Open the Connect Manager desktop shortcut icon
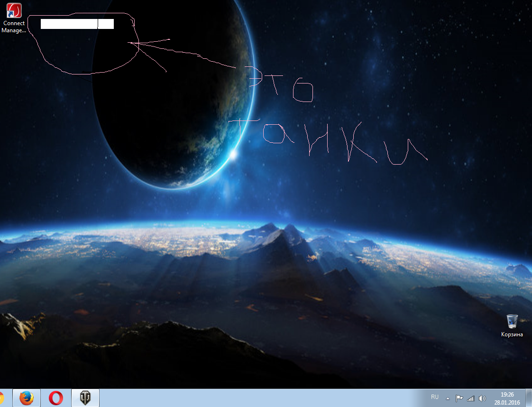Screen dimensions: 532x407 click(14, 10)
